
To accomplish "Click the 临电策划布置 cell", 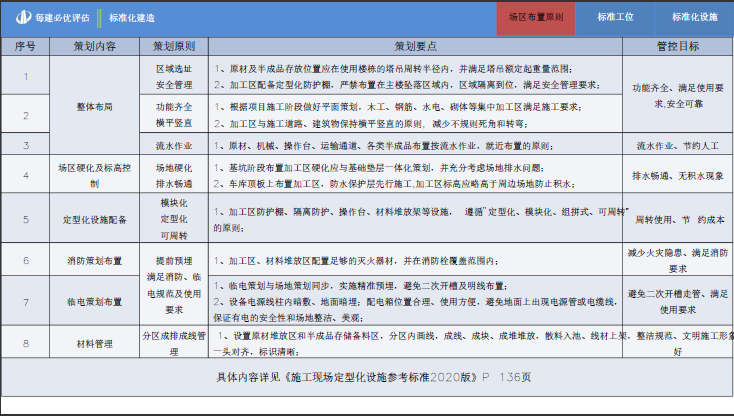I will tap(95, 302).
